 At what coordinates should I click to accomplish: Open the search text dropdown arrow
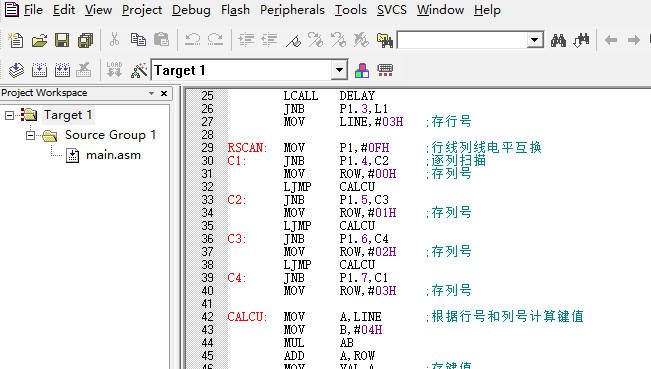(x=535, y=40)
